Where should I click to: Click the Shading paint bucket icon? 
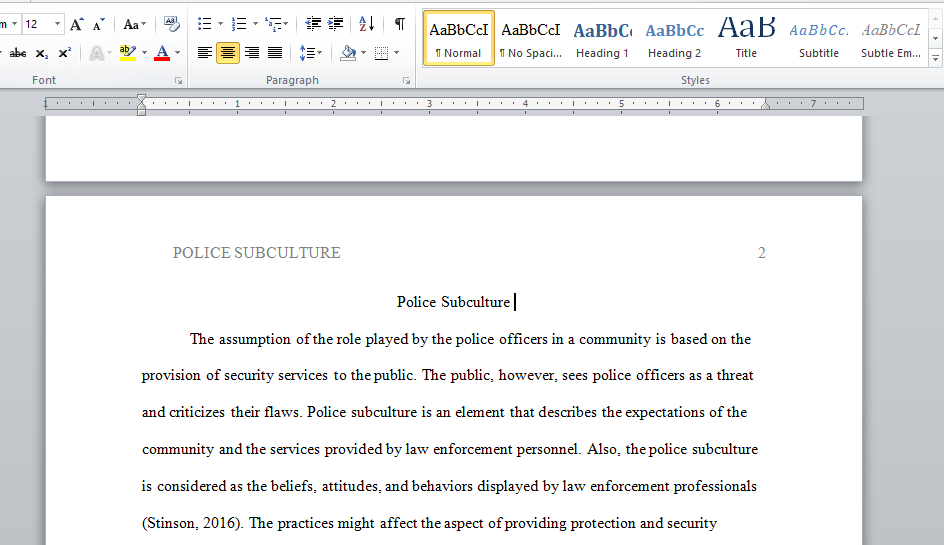click(349, 53)
